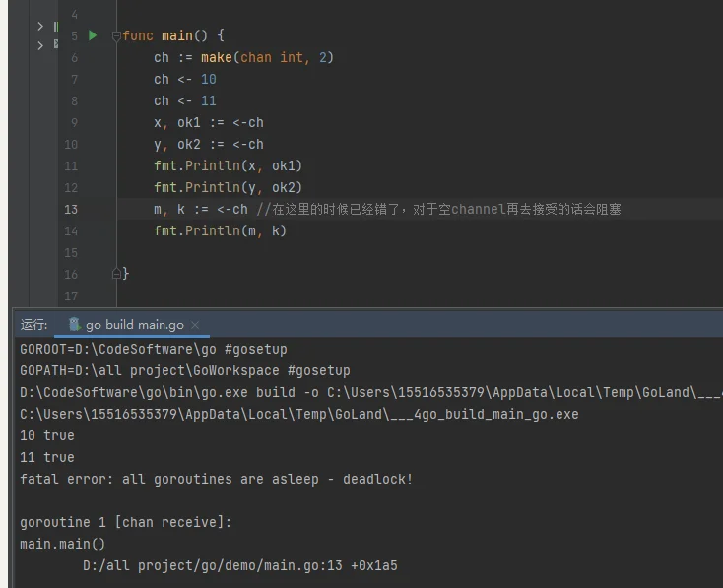
Task: Click the make keyword on line 6
Action: [216, 57]
